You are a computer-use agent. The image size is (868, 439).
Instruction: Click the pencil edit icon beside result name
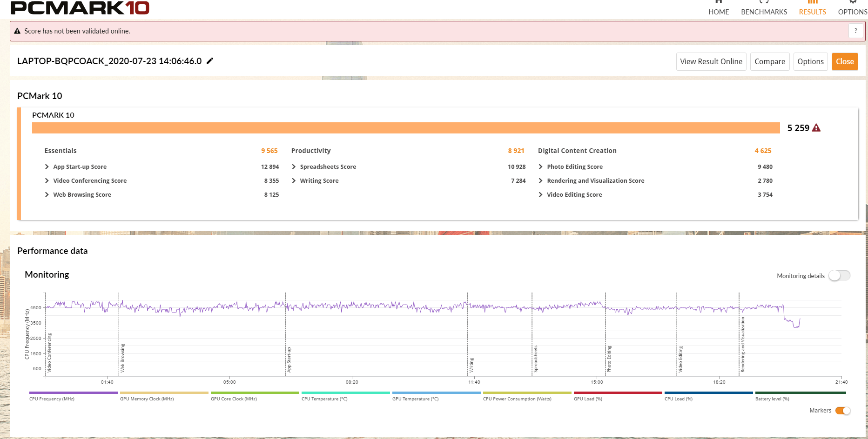coord(210,61)
